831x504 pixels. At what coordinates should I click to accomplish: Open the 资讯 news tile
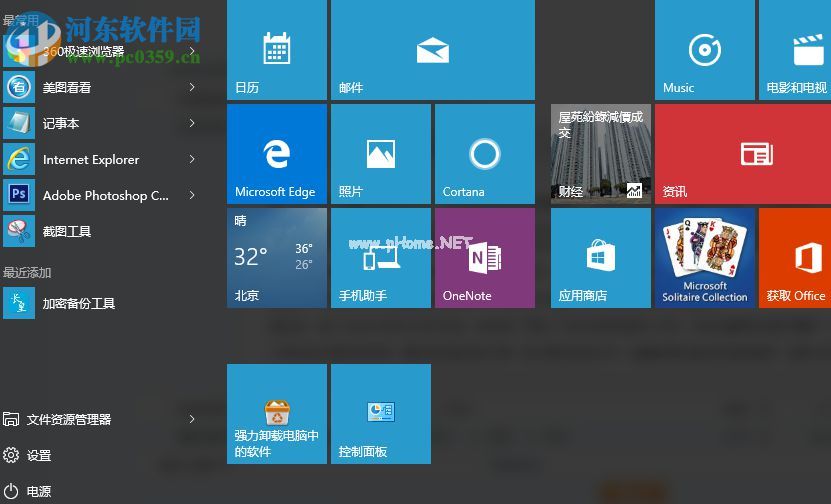point(743,154)
